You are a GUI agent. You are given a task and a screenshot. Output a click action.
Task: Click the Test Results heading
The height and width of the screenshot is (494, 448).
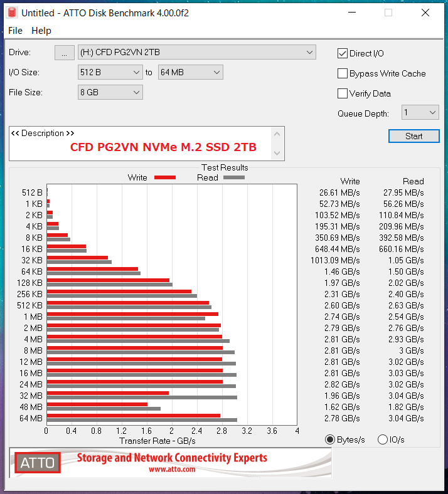point(225,167)
